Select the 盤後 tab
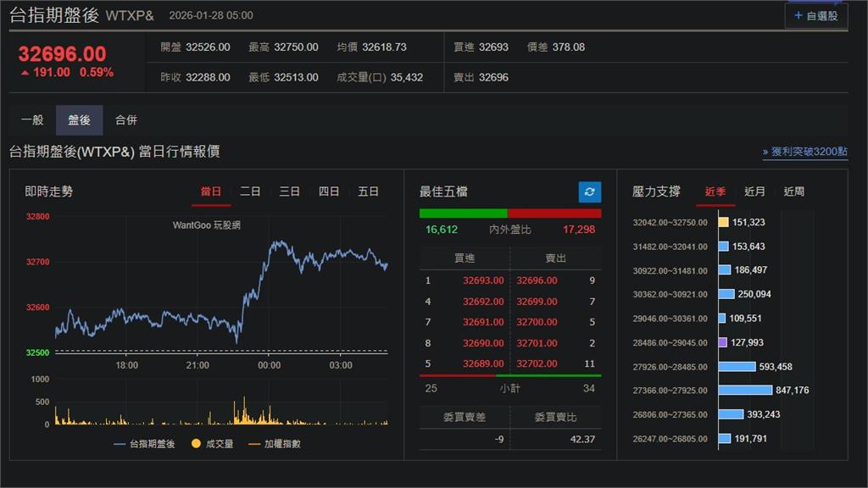This screenshot has height=488, width=868. (x=79, y=120)
